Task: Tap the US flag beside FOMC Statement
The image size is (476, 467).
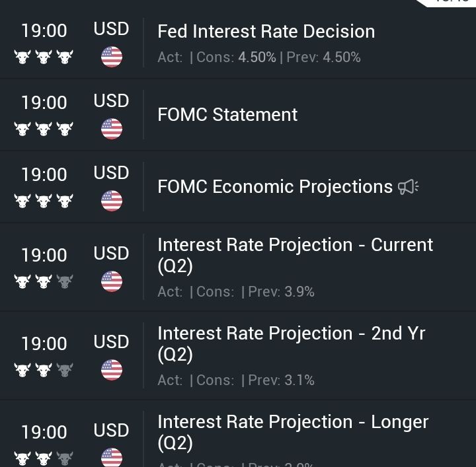Action: (x=112, y=129)
